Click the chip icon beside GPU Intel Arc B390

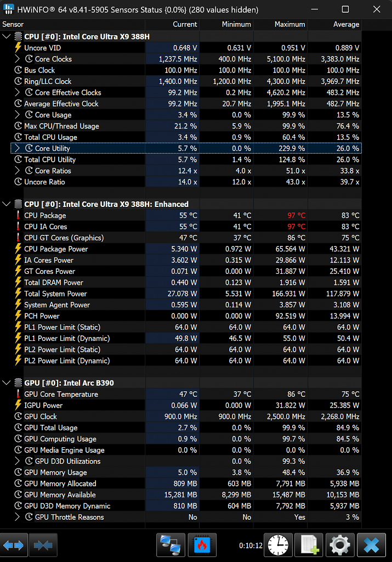pos(18,383)
